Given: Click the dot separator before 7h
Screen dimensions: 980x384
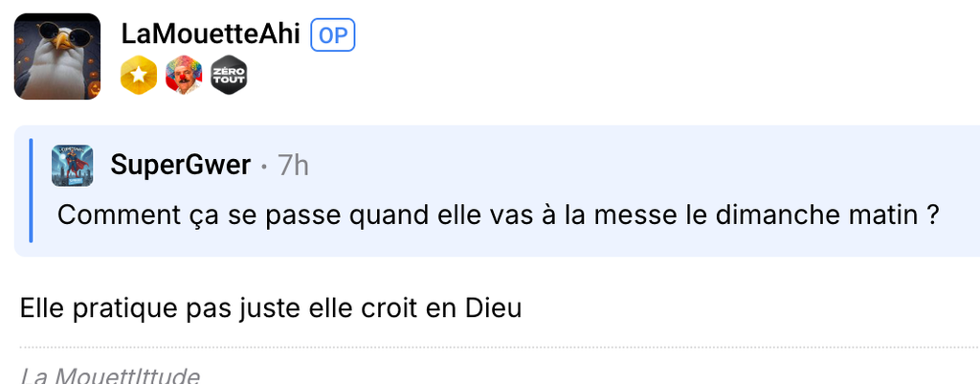Looking at the screenshot, I should point(264,167).
